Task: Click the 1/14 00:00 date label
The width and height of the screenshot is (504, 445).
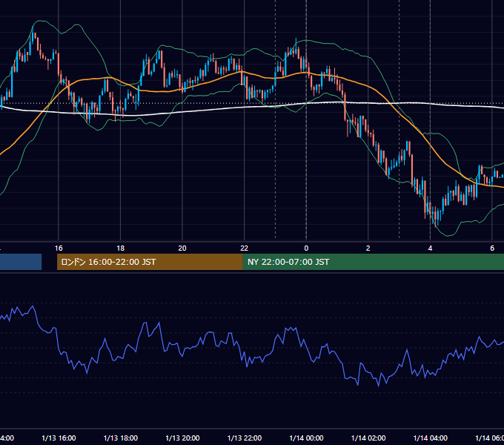Action: 306,438
